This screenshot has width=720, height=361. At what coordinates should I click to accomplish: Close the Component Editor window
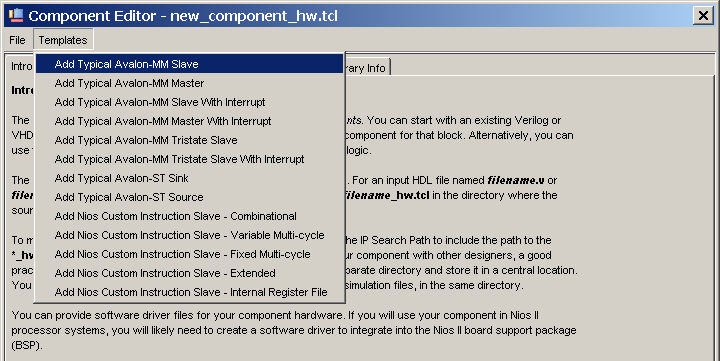tap(703, 16)
